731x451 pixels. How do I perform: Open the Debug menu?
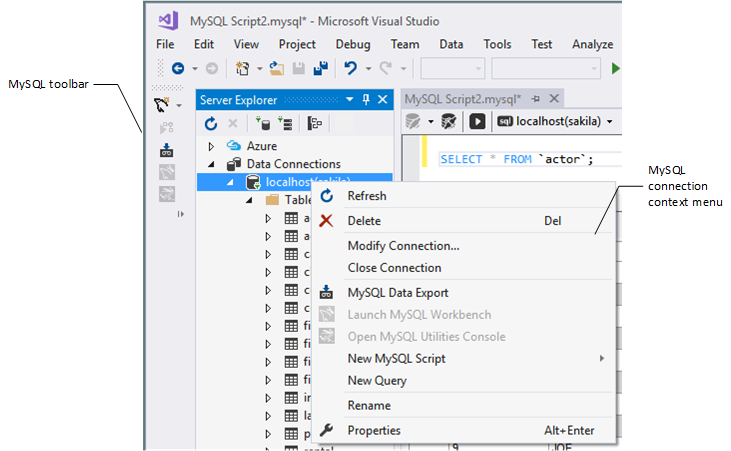(353, 44)
